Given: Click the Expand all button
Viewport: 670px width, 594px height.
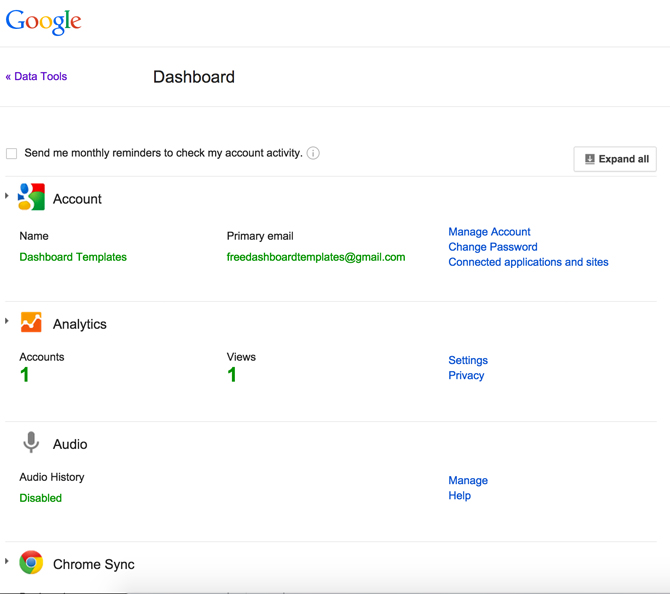Looking at the screenshot, I should tap(615, 159).
